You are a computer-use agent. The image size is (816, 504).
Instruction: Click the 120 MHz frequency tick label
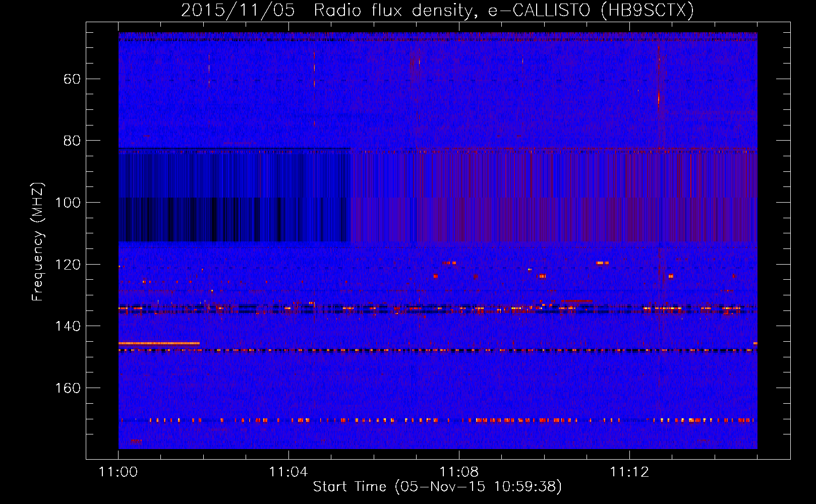pyautogui.click(x=68, y=265)
